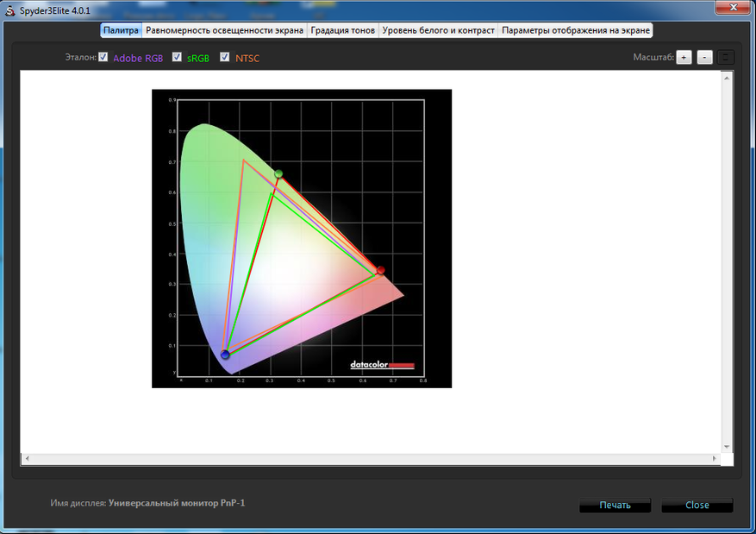The height and width of the screenshot is (534, 756).
Task: Click the NTSC label text
Action: [x=247, y=58]
